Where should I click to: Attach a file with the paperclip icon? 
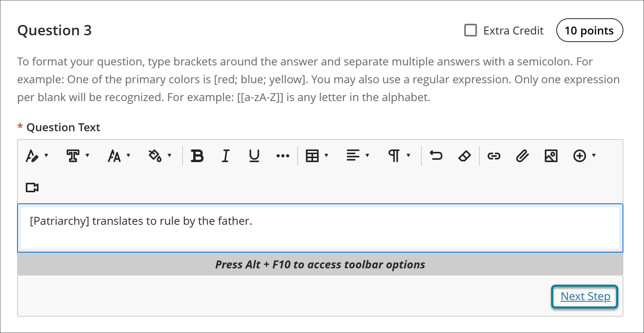pos(523,156)
